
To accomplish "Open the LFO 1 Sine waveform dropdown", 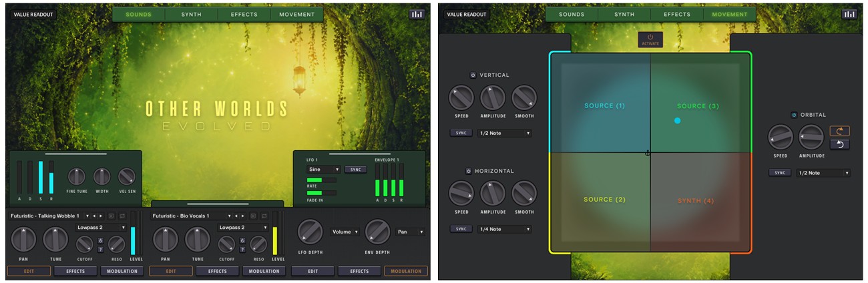I will click(x=324, y=170).
